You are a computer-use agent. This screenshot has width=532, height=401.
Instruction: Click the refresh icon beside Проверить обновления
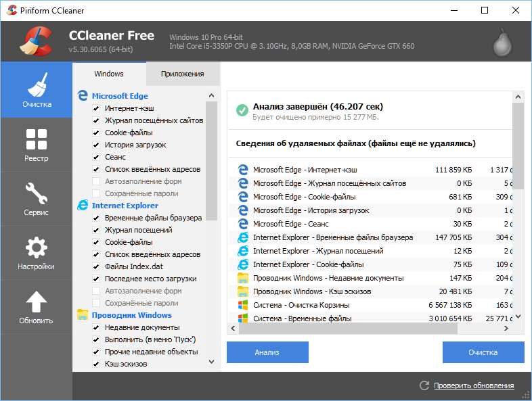point(424,385)
